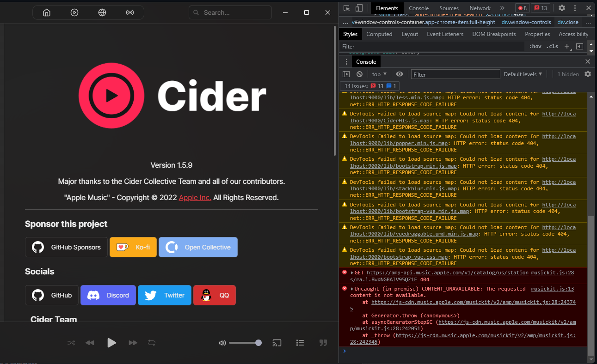
Task: Open the top context dropdown
Action: (379, 74)
